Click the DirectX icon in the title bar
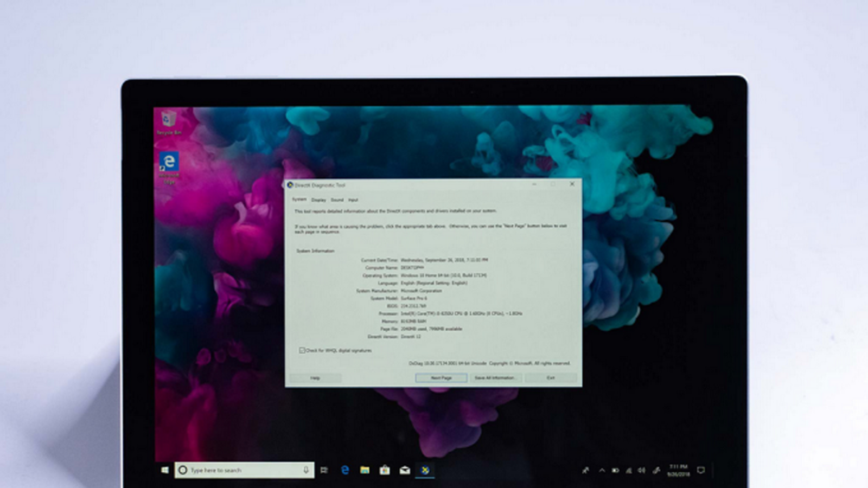Screen dimensions: 868x488 click(290, 185)
